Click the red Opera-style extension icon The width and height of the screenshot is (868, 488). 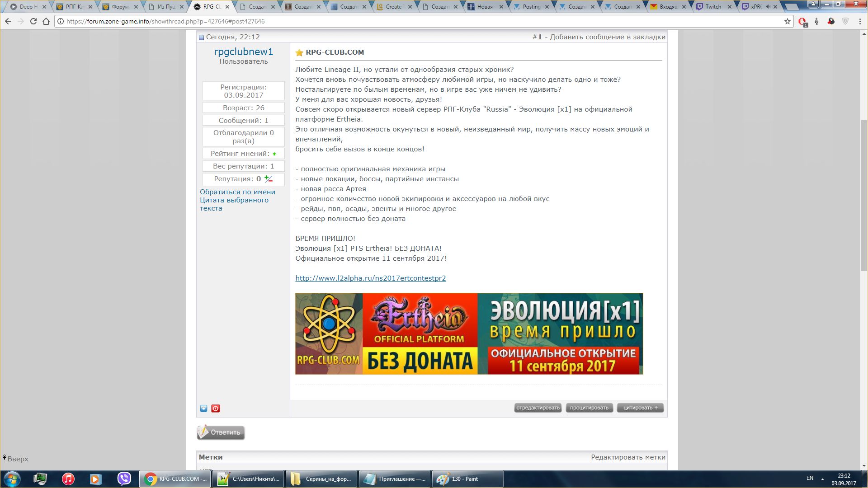[802, 22]
